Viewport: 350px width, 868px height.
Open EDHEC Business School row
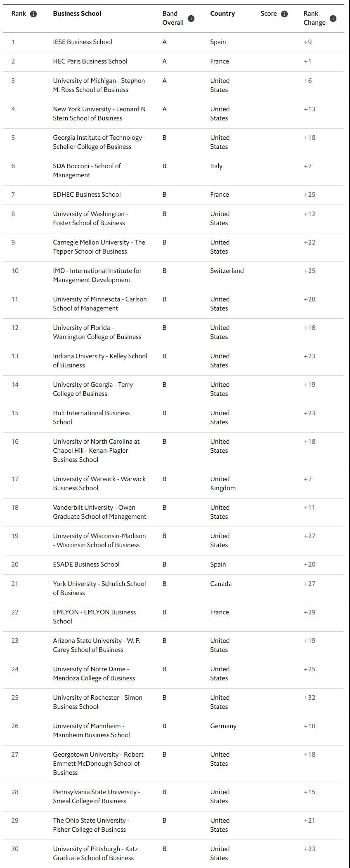click(x=87, y=195)
